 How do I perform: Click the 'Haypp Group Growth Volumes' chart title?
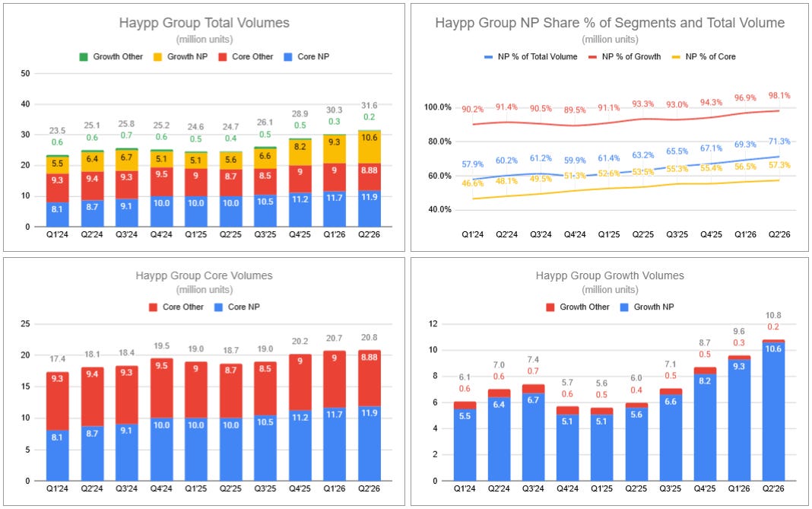610,275
